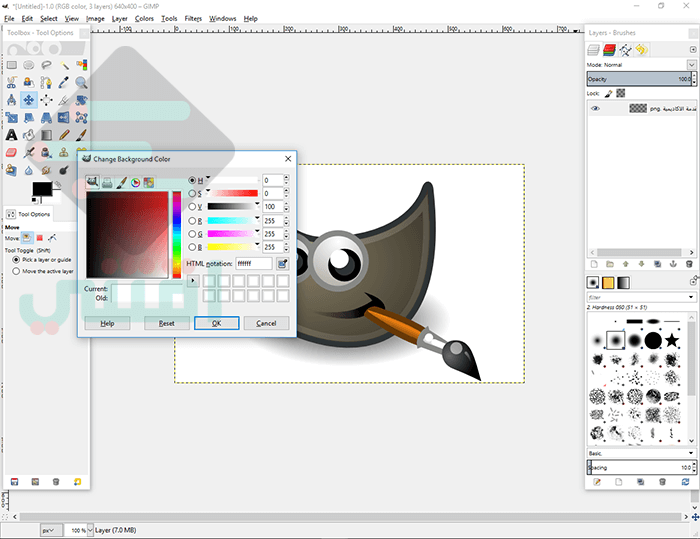This screenshot has height=539, width=700.
Task: Select the Scissors Select tool
Action: tap(12, 83)
